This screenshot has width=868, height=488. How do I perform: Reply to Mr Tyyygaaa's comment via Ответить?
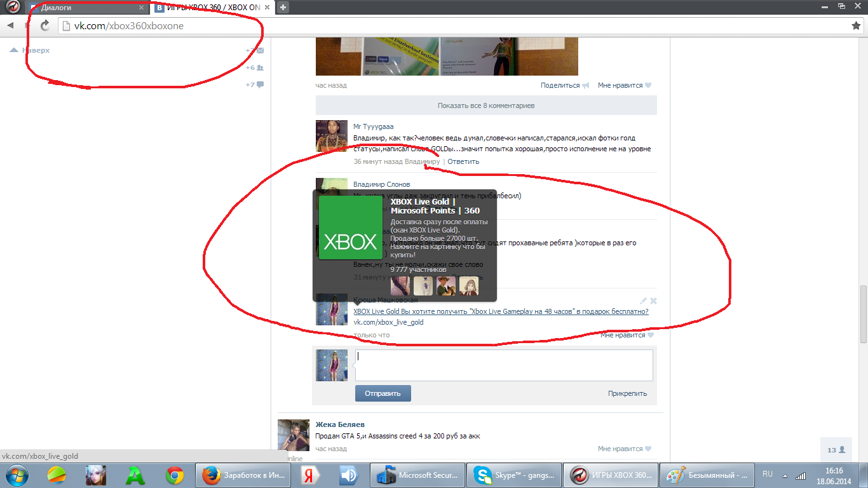(x=463, y=161)
